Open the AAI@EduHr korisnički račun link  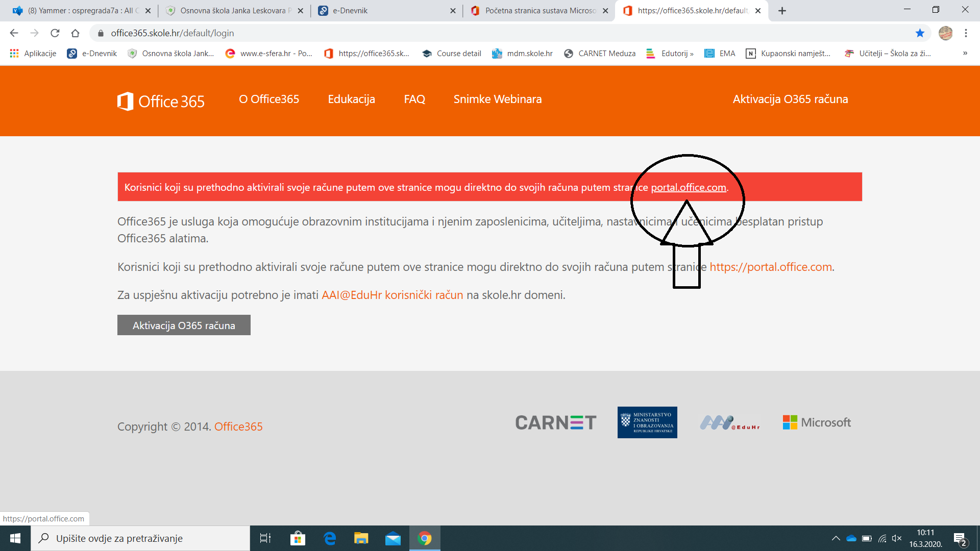click(x=392, y=295)
